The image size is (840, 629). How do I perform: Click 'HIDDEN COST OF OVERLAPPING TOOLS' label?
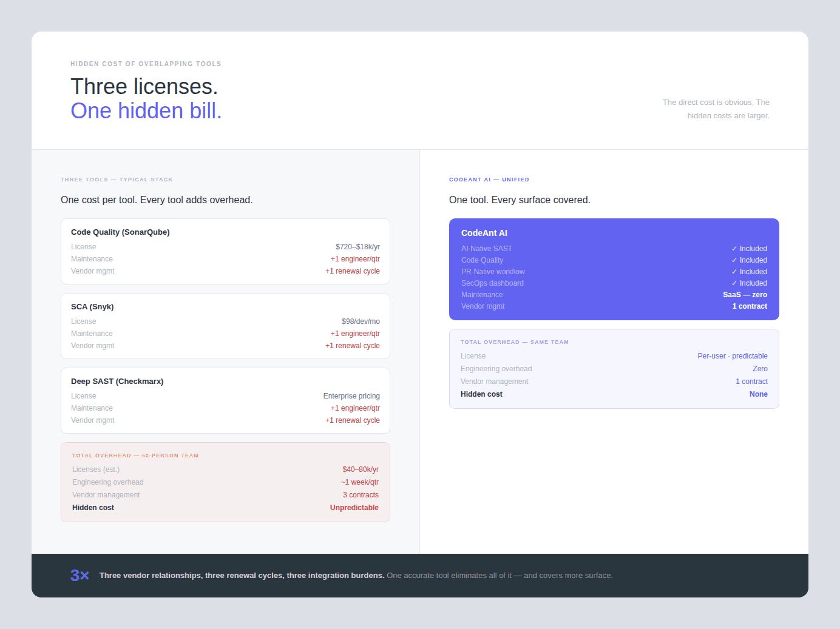[x=146, y=64]
